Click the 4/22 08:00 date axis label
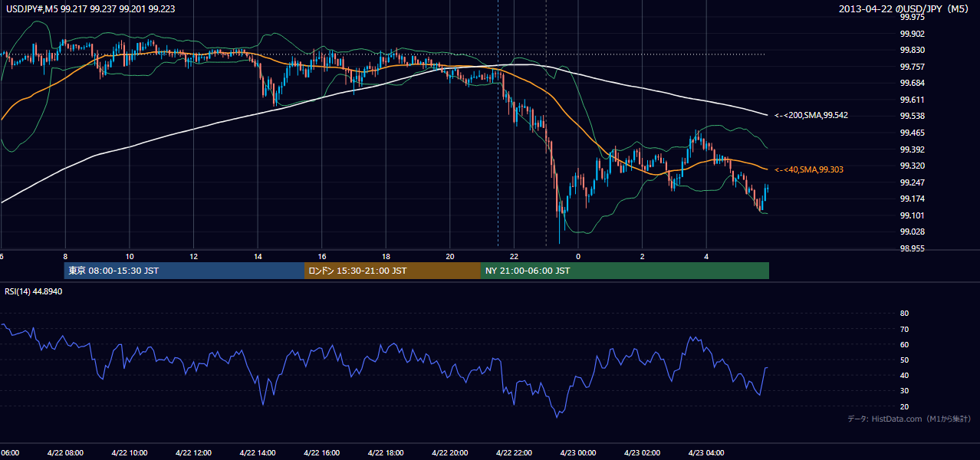This screenshot has width=980, height=460. click(x=65, y=452)
